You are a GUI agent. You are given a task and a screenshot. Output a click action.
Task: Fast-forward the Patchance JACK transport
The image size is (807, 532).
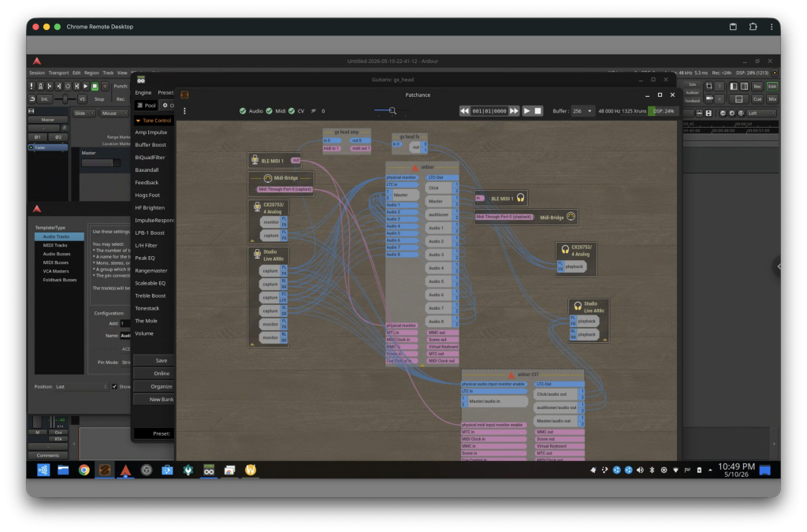point(514,110)
